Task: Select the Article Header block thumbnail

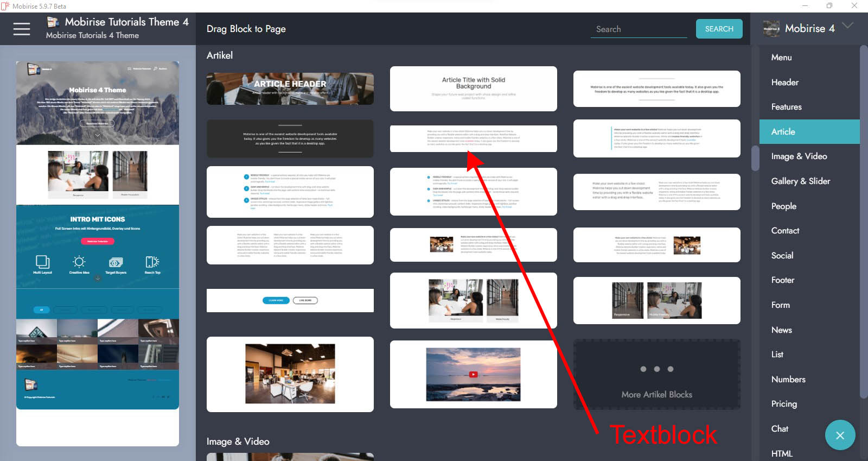Action: [x=290, y=89]
